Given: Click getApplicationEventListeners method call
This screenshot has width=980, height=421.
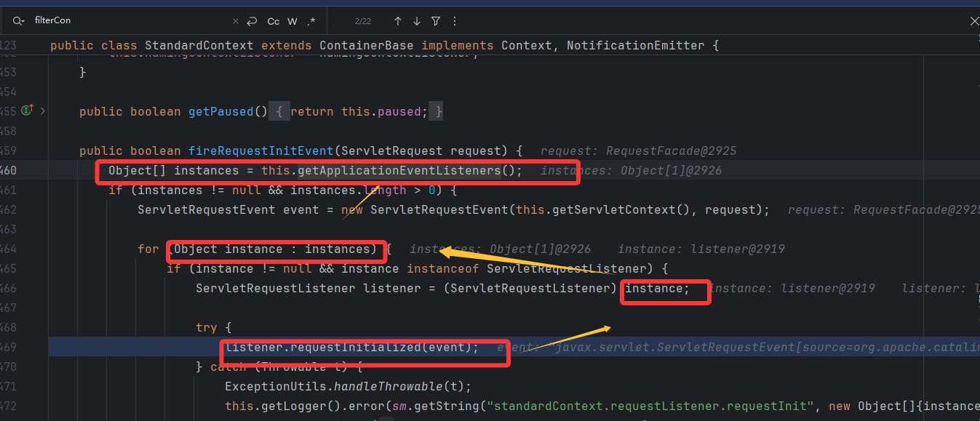Looking at the screenshot, I should tap(399, 171).
